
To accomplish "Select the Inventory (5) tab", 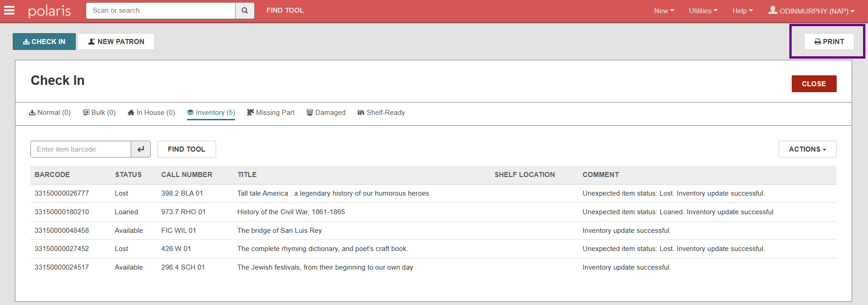I will point(211,113).
